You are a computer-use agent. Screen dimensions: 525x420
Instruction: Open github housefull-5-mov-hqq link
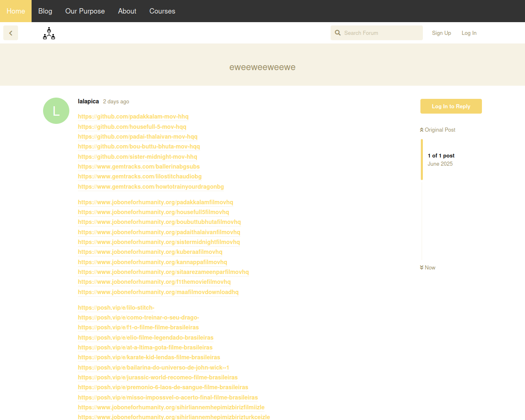click(x=132, y=127)
